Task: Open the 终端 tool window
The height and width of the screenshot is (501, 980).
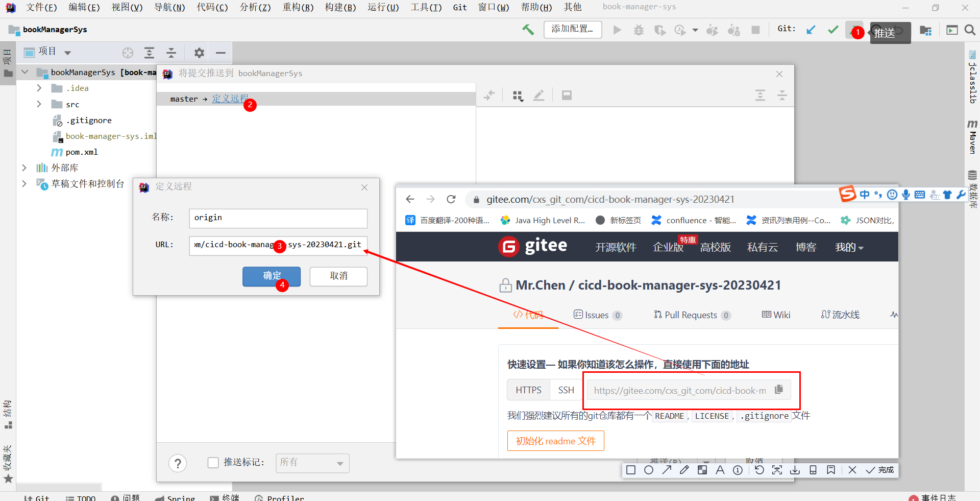Action: pyautogui.click(x=225, y=497)
